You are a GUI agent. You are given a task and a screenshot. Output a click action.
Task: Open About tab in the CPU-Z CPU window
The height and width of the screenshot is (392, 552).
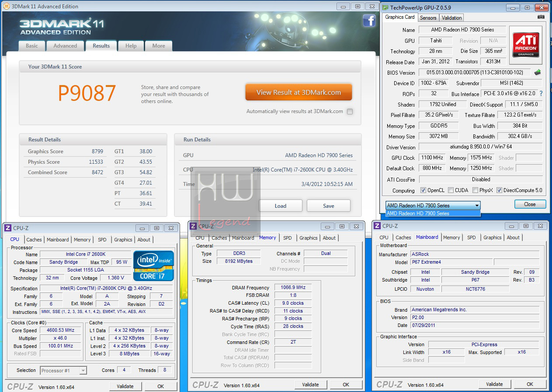pos(144,240)
